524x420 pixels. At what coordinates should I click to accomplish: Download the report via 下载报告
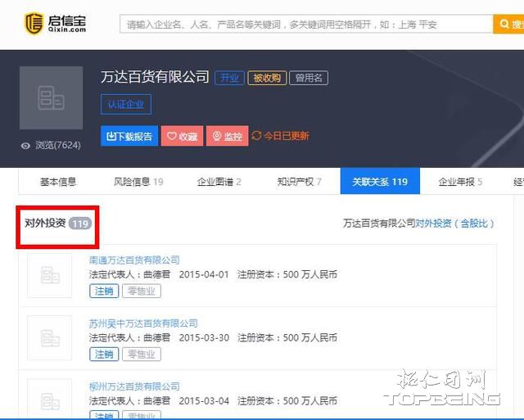(x=129, y=136)
